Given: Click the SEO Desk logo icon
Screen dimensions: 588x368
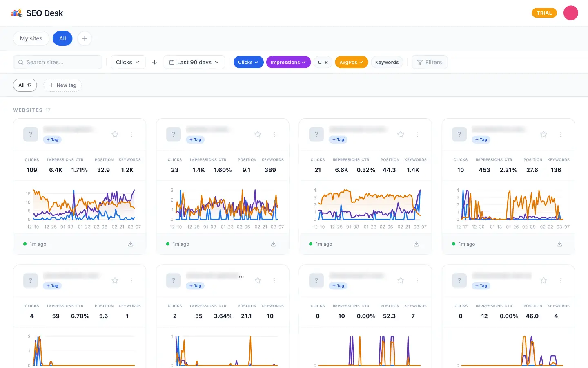Looking at the screenshot, I should tap(16, 13).
